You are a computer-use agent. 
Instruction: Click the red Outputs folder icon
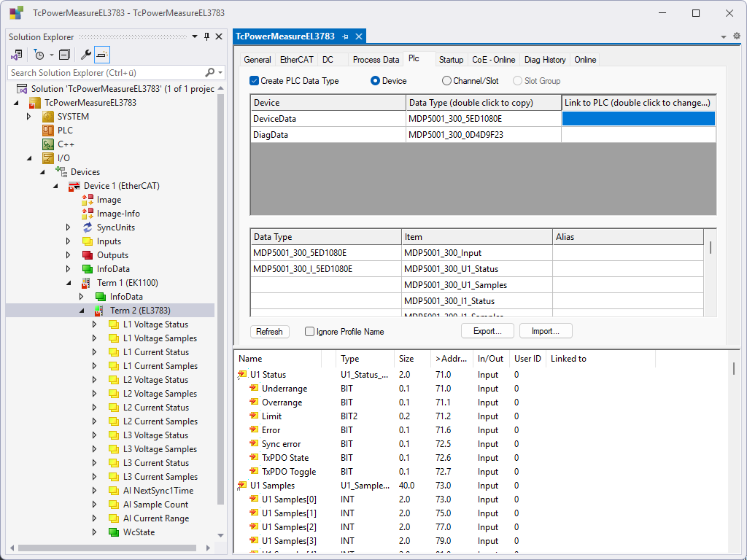(88, 254)
